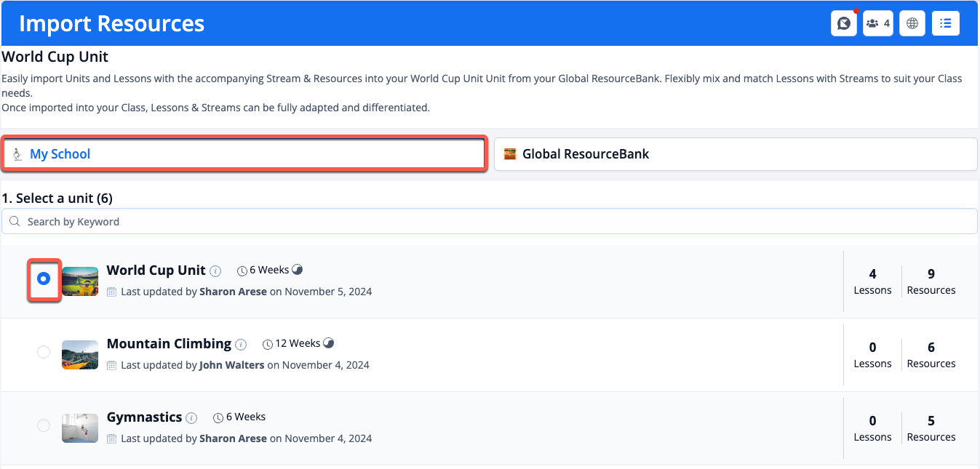Switch to the Global ResourceBank tab

pyautogui.click(x=735, y=154)
